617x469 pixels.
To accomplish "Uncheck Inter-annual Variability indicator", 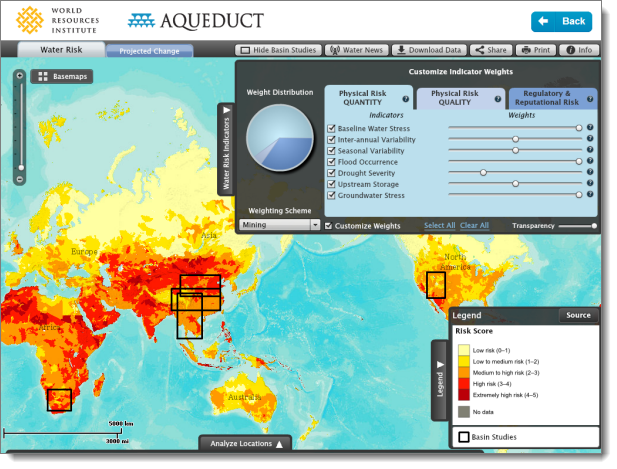I will (331, 140).
